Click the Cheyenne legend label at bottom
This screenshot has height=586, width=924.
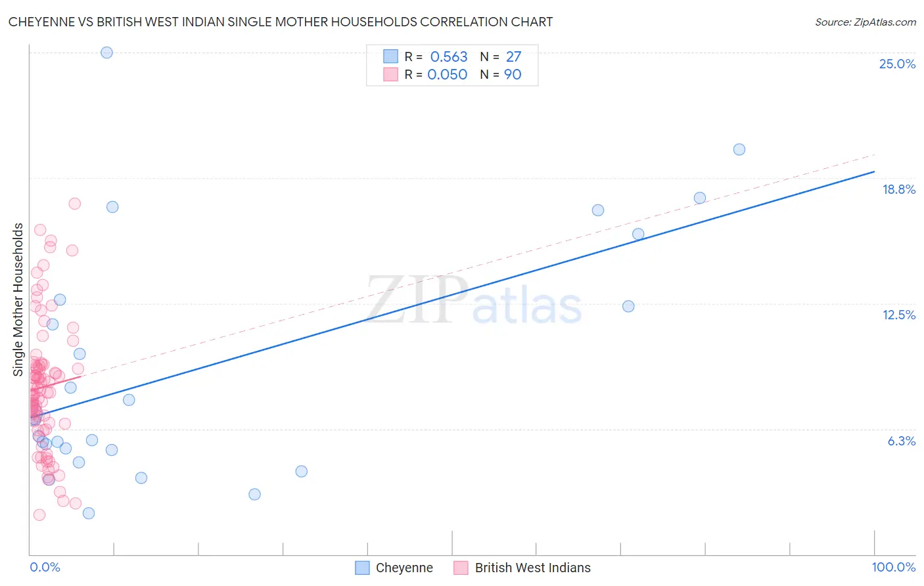pyautogui.click(x=404, y=568)
